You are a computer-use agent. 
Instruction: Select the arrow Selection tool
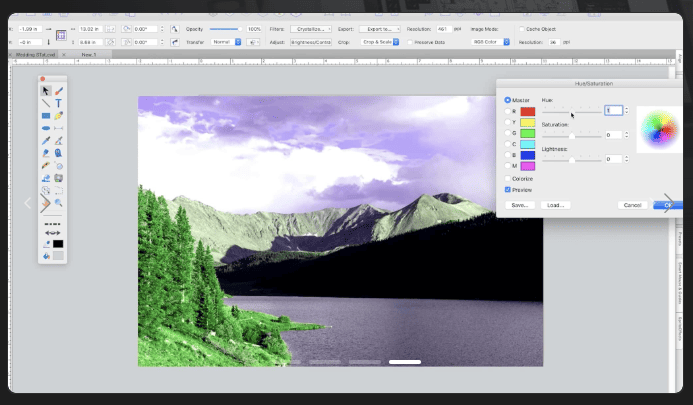(46, 91)
